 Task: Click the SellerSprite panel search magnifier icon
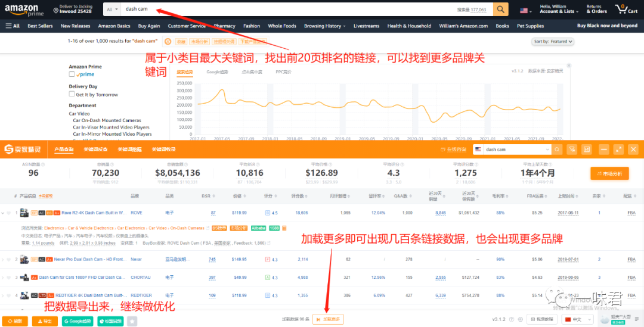click(557, 150)
